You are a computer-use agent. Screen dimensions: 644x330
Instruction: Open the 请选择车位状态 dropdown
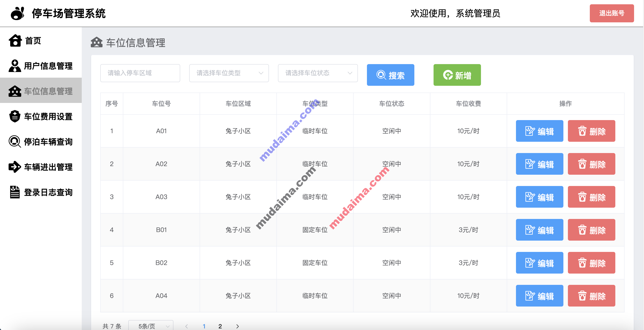pyautogui.click(x=318, y=73)
